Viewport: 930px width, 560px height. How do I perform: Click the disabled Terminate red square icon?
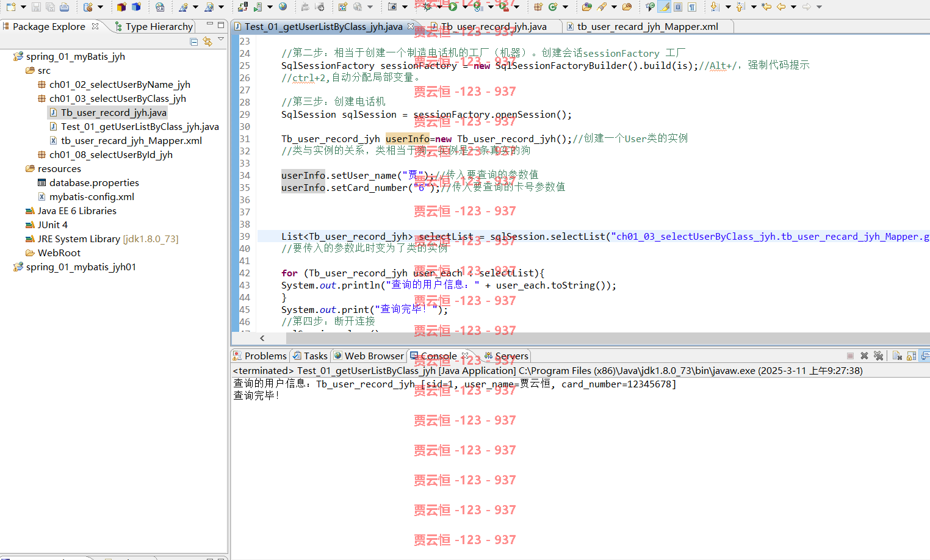pyautogui.click(x=850, y=356)
